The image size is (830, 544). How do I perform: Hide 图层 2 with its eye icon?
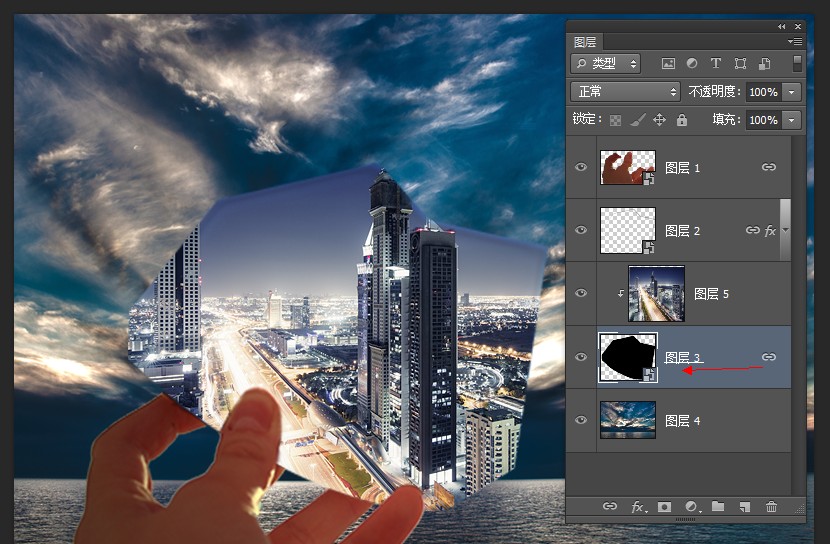pyautogui.click(x=581, y=230)
